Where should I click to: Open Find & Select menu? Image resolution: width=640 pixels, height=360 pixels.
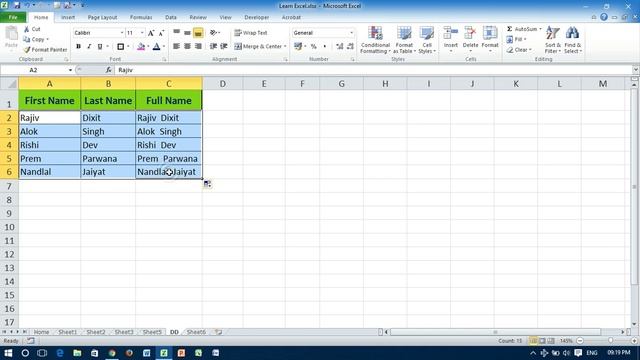coord(573,40)
